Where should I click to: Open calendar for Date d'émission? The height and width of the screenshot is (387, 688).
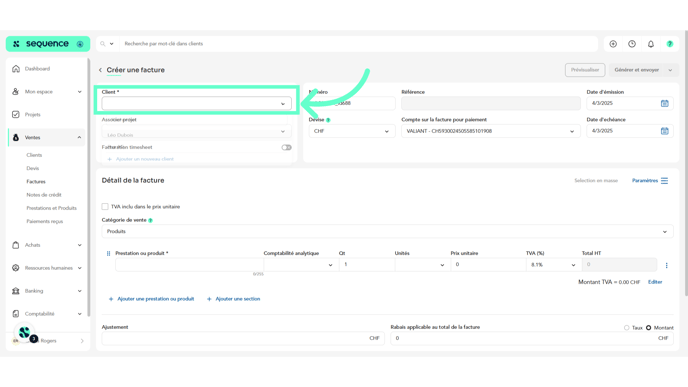pos(665,103)
